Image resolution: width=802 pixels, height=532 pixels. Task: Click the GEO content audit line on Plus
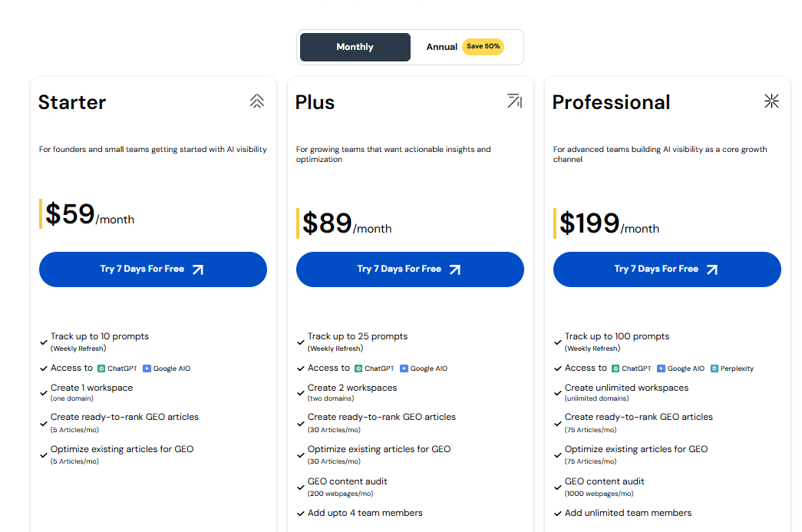[x=348, y=481]
